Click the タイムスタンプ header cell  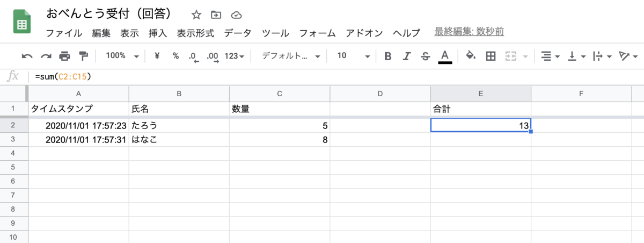pos(78,109)
